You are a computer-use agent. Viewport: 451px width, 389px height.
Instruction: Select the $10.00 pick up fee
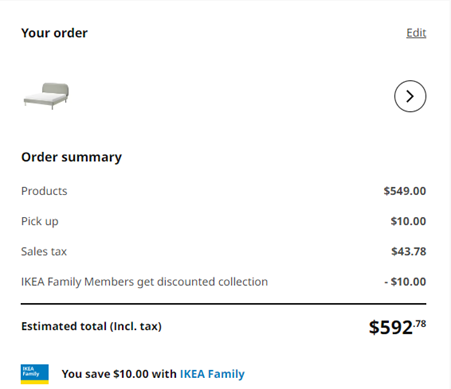[x=408, y=221]
